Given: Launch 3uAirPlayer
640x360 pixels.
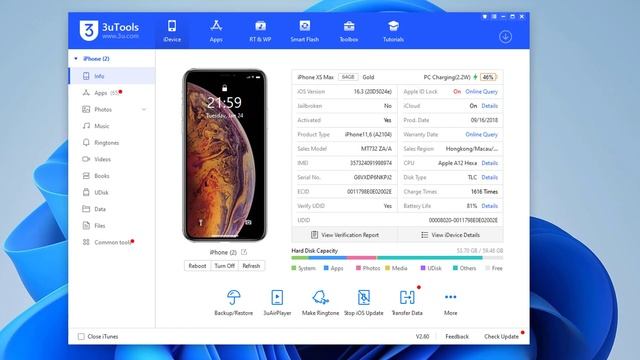Looking at the screenshot, I should coord(277,302).
